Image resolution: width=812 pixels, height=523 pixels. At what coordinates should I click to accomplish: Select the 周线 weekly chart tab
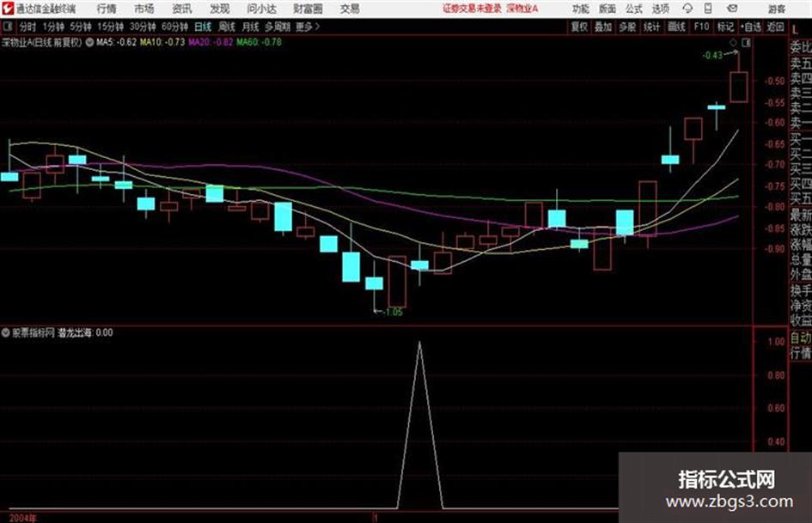(x=227, y=27)
